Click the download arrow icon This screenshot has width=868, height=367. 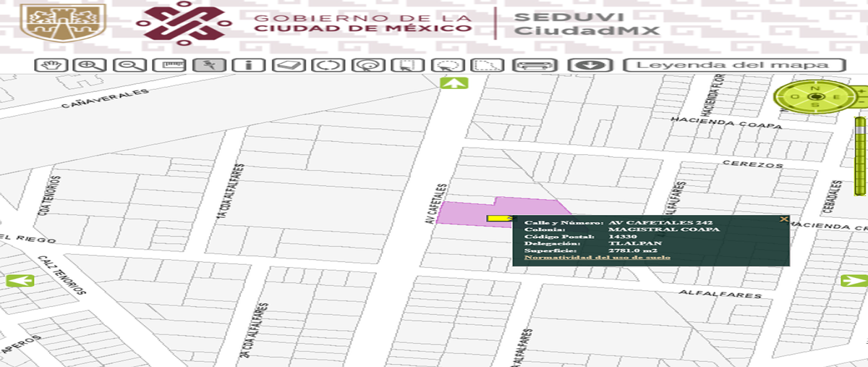(585, 64)
